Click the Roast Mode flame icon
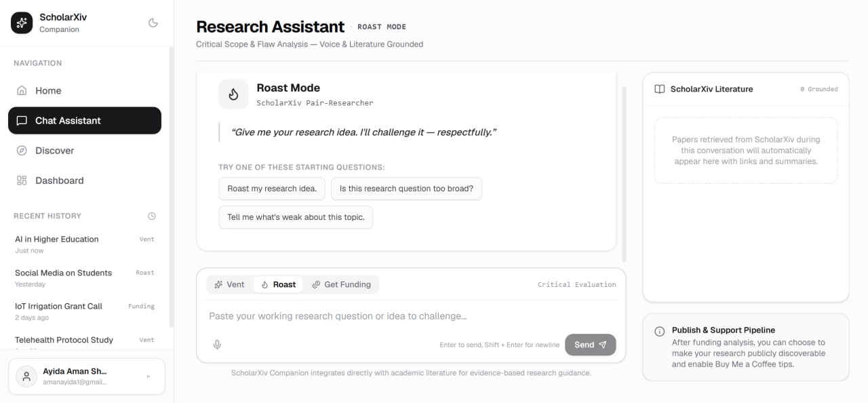 pos(233,94)
